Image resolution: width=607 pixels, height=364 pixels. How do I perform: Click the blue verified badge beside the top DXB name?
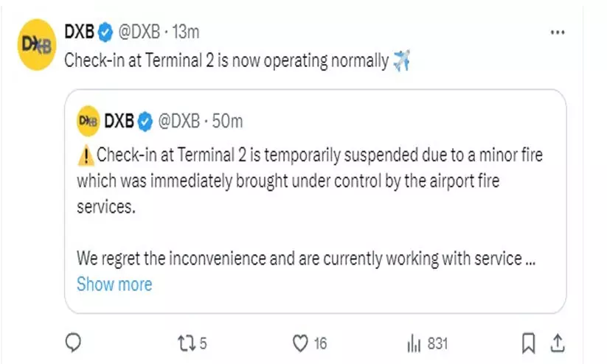tap(106, 32)
